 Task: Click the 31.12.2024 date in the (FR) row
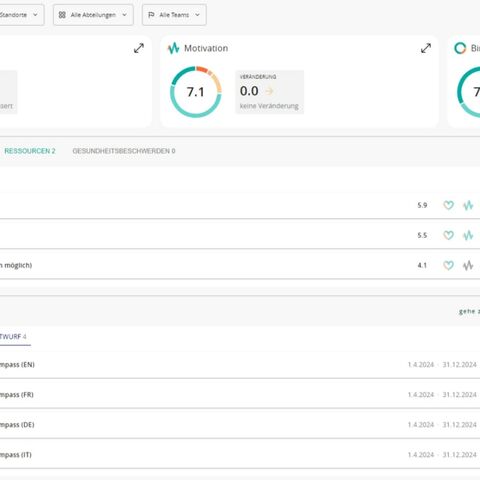pyautogui.click(x=460, y=395)
